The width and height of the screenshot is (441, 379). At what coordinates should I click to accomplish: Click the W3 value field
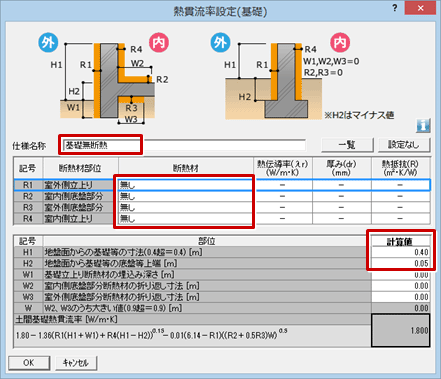400,297
